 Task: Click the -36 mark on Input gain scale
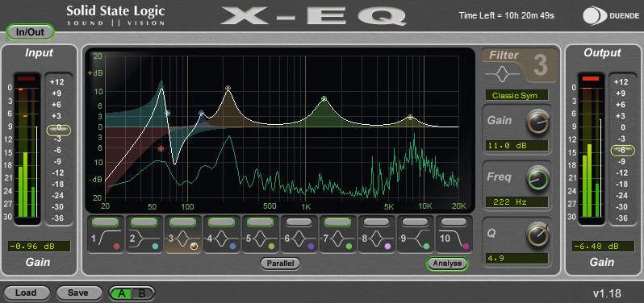click(57, 218)
